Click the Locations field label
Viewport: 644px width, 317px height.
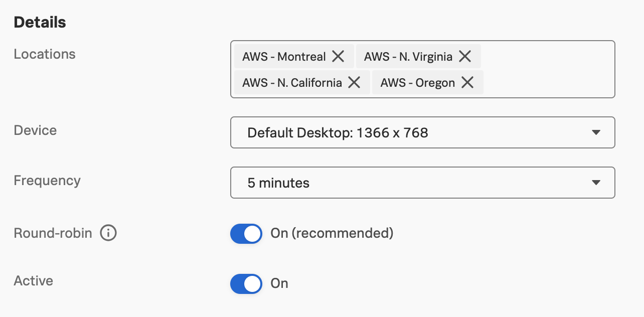point(44,54)
